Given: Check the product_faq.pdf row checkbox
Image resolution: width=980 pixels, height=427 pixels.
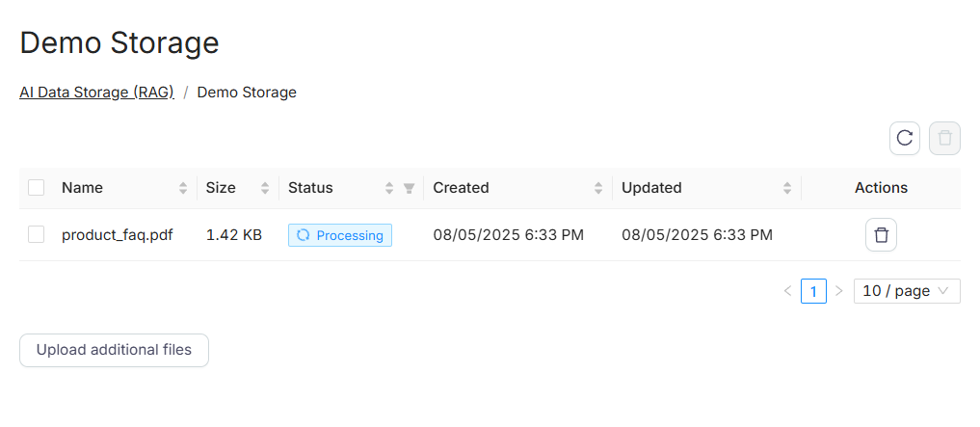Looking at the screenshot, I should pos(37,234).
